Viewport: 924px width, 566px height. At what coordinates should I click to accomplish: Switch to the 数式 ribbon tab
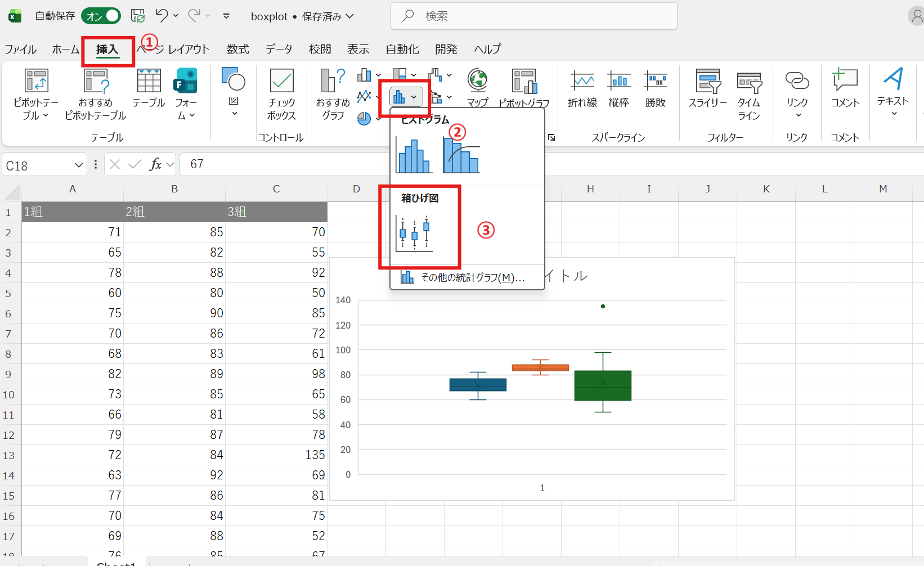click(x=237, y=50)
